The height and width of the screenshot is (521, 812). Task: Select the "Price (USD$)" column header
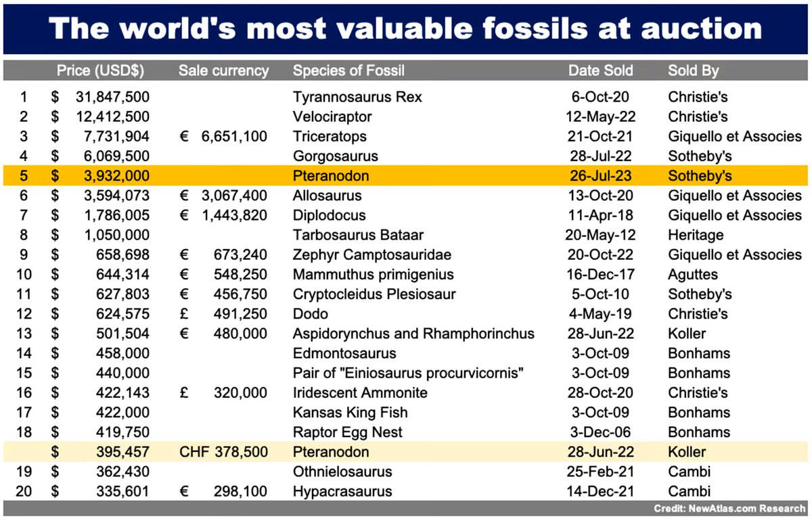(x=100, y=70)
